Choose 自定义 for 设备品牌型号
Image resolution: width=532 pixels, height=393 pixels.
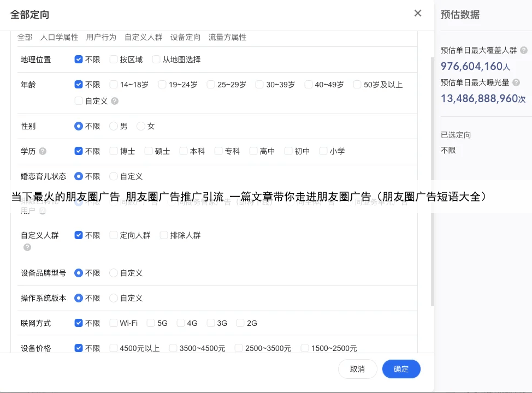click(x=114, y=273)
